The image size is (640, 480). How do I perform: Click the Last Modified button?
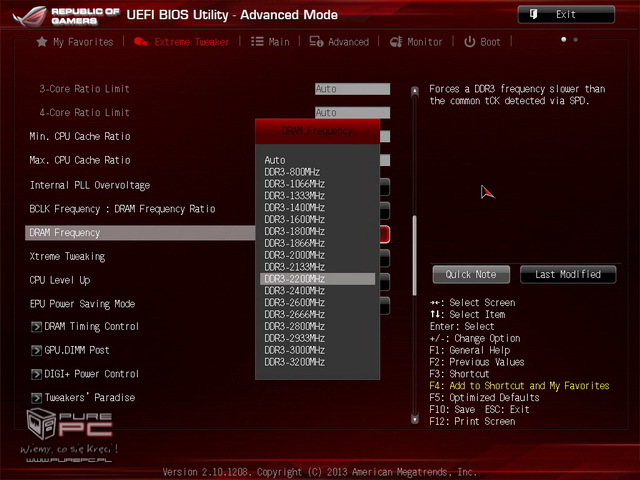click(x=568, y=274)
